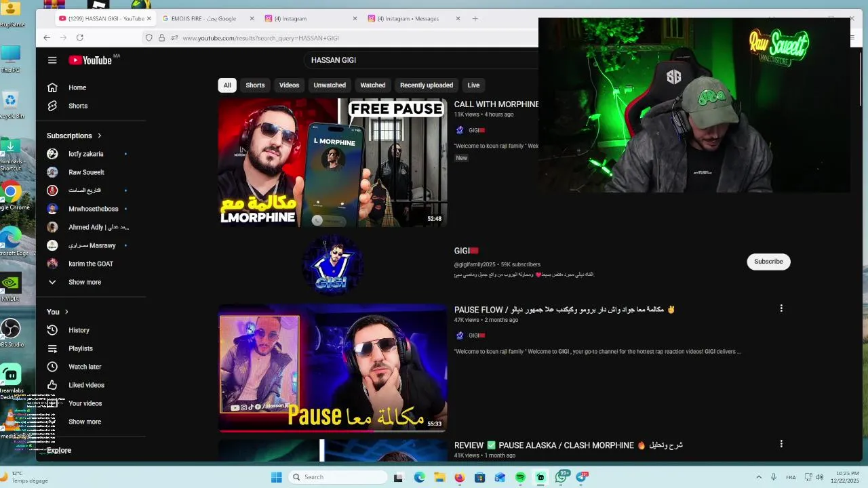The image size is (868, 488).
Task: Select the Live filter chip
Action: 473,85
